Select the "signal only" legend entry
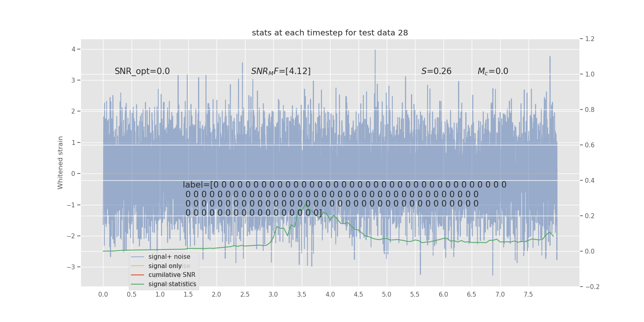Screen dimensions: 644x322 pyautogui.click(x=165, y=266)
